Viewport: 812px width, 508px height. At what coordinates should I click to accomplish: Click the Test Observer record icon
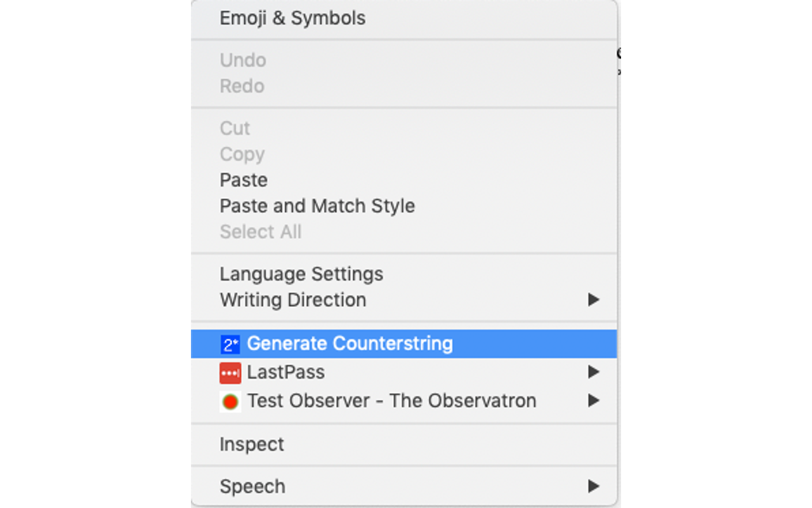(x=229, y=401)
